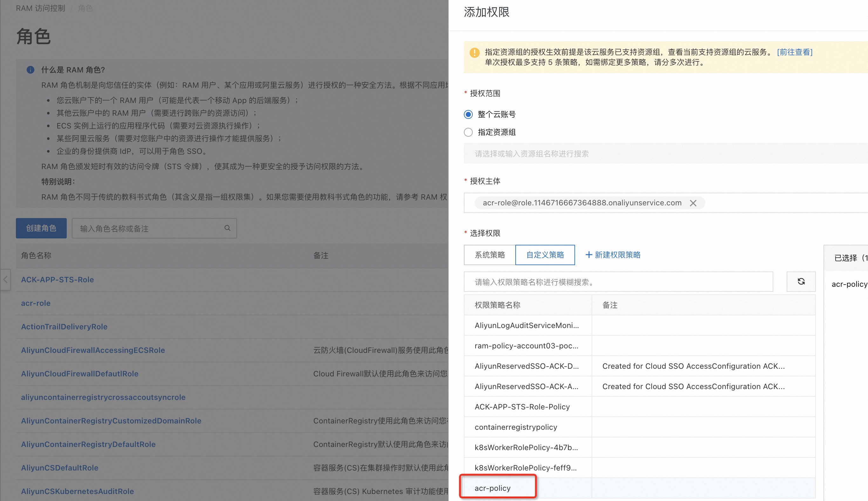868x501 pixels.
Task: Click the Create Role button
Action: 41,228
